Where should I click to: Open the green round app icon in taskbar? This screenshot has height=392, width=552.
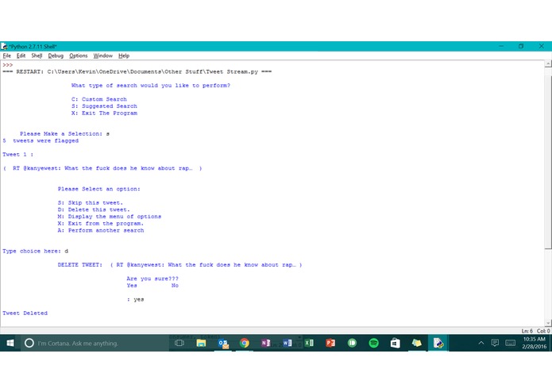pos(352,343)
